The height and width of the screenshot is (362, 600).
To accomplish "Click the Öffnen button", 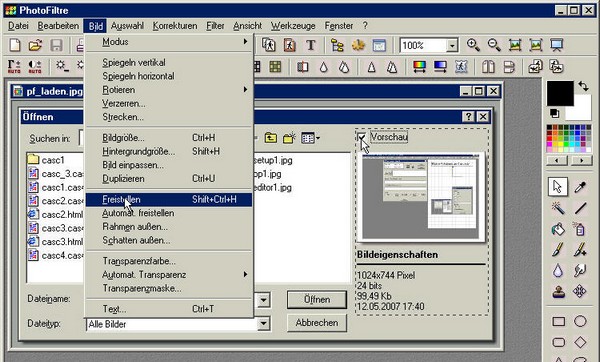I will point(317,299).
